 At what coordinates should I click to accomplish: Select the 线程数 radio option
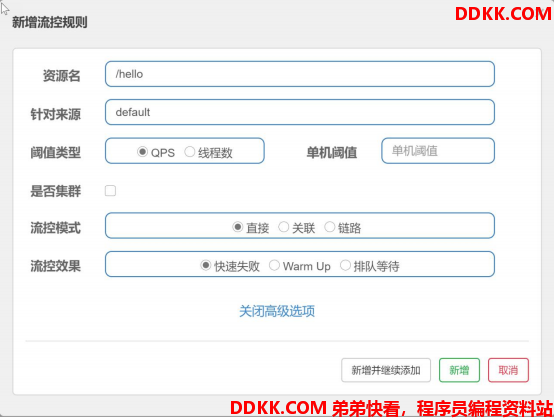pos(190,152)
